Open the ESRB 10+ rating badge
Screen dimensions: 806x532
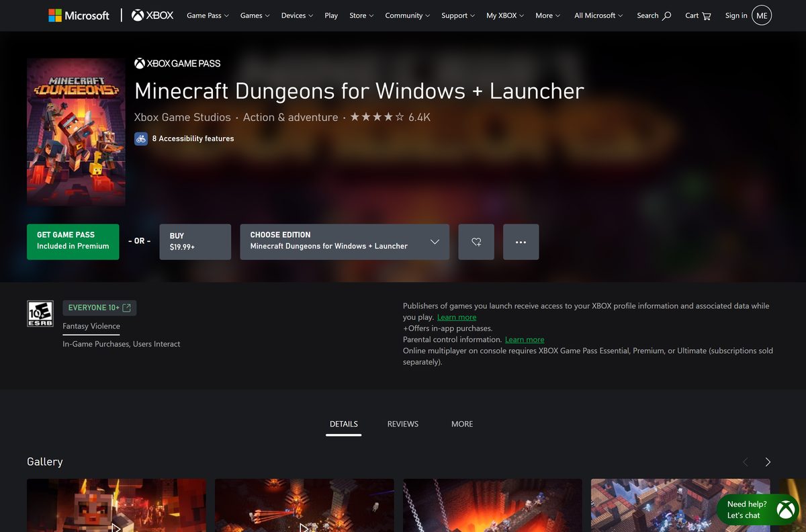(x=40, y=314)
